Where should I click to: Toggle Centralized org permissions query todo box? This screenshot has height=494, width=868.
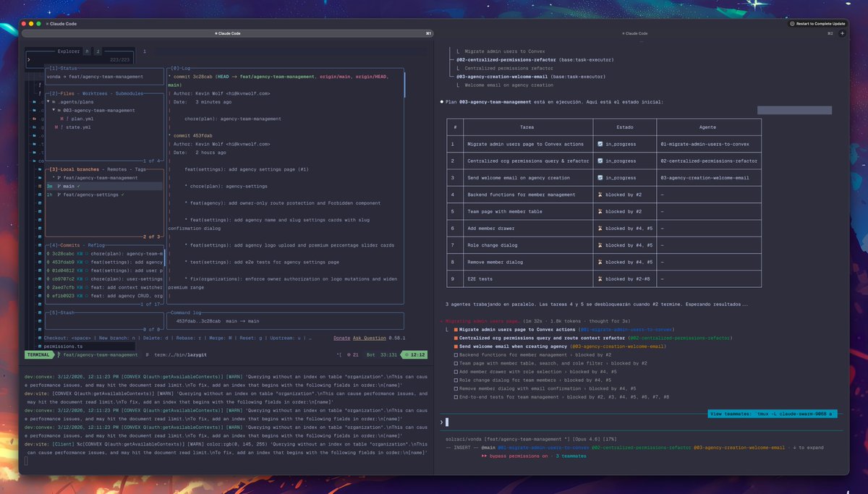456,338
